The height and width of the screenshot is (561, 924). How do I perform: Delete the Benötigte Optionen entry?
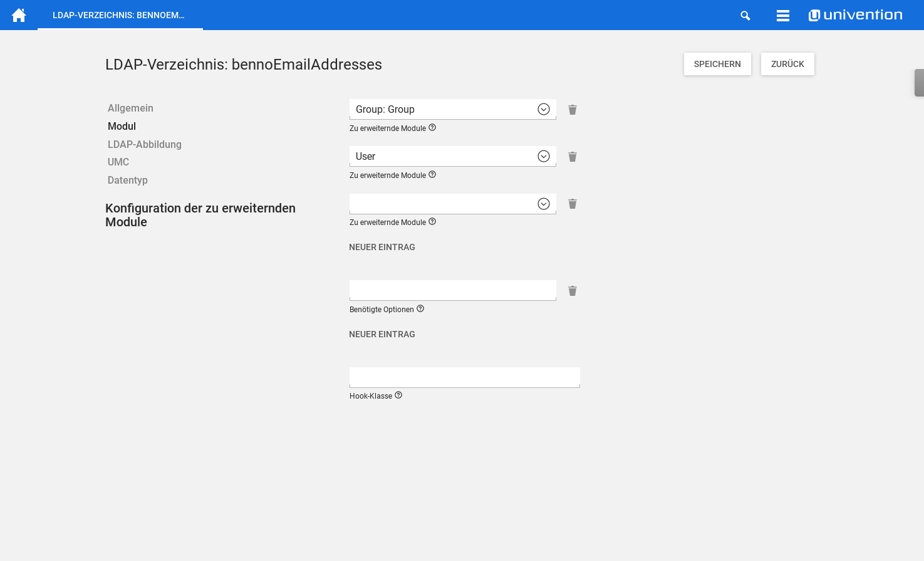[572, 291]
